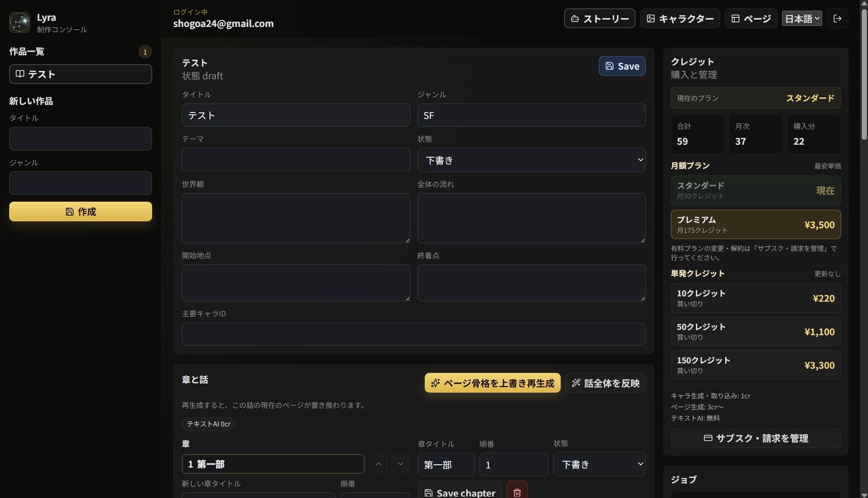Switch to the キャラクター tab
The width and height of the screenshot is (868, 498).
point(680,18)
